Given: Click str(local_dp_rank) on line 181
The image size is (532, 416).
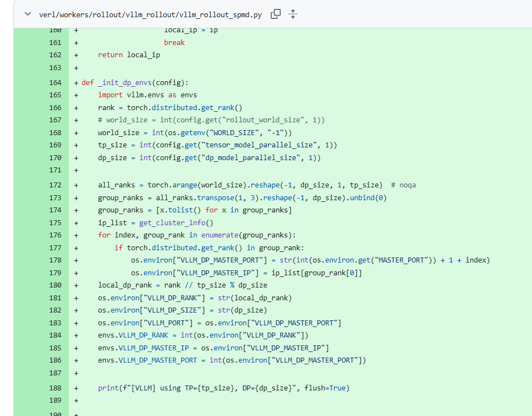Looking at the screenshot, I should [x=255, y=298].
